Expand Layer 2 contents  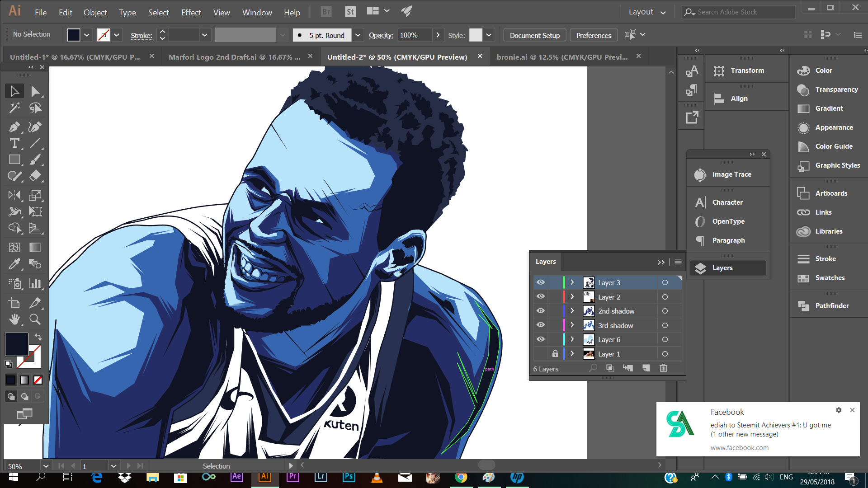[x=572, y=297]
